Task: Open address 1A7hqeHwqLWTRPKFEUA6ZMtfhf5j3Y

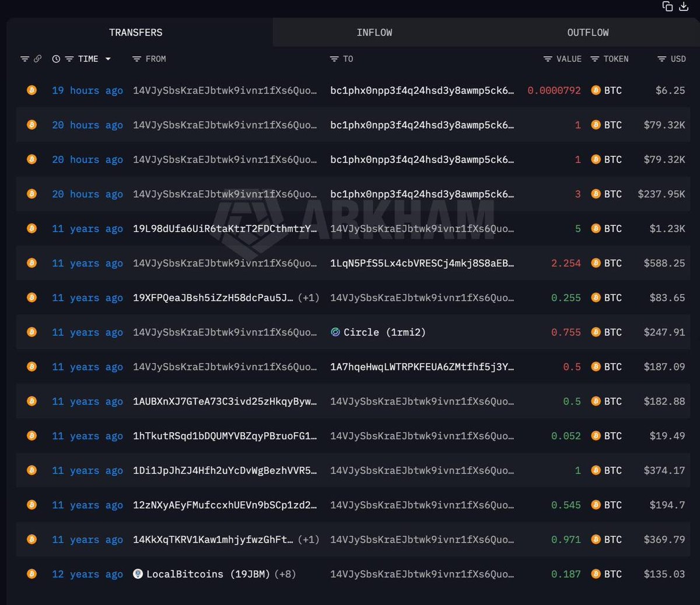Action: coord(422,367)
